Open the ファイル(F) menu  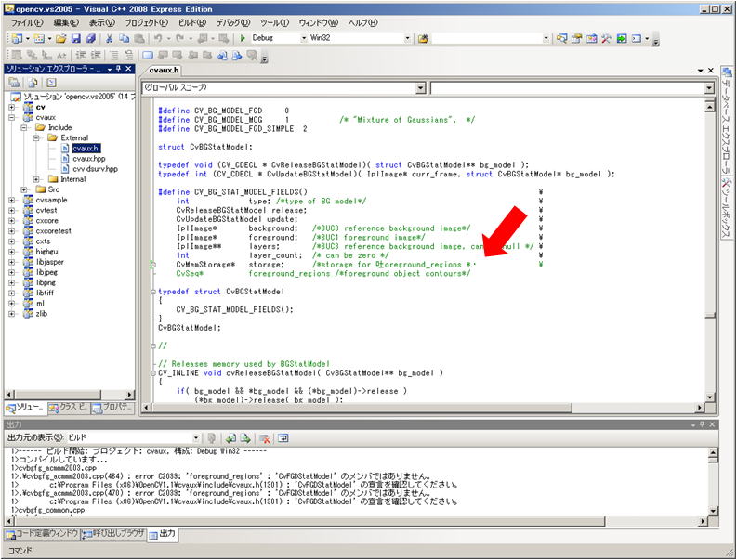click(27, 22)
